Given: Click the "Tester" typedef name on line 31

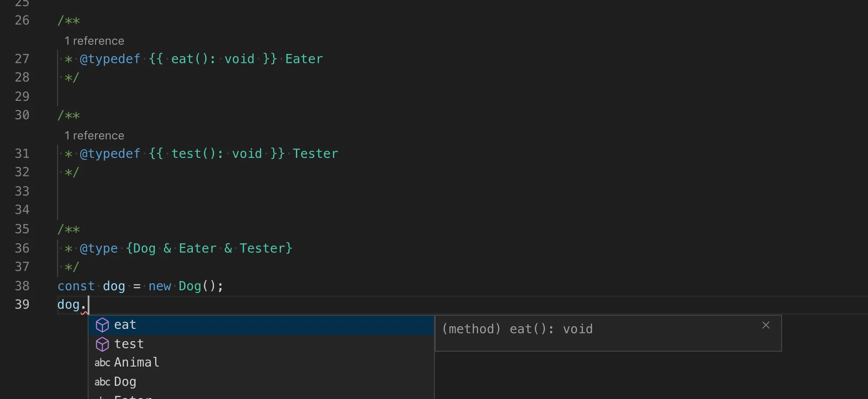Looking at the screenshot, I should coord(315,153).
